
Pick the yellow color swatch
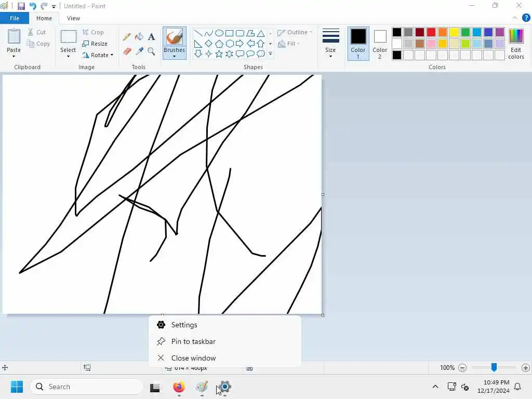pyautogui.click(x=454, y=32)
